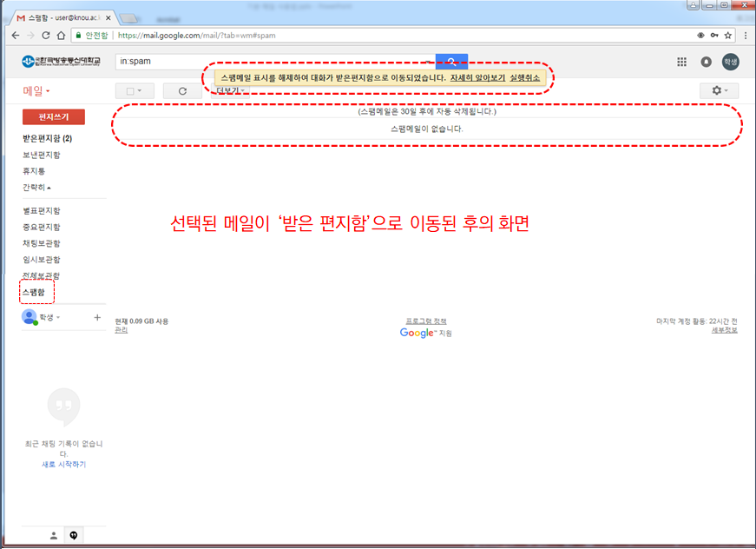Open search options arrow in search box
Screen dimensions: 756x549
[x=428, y=62]
